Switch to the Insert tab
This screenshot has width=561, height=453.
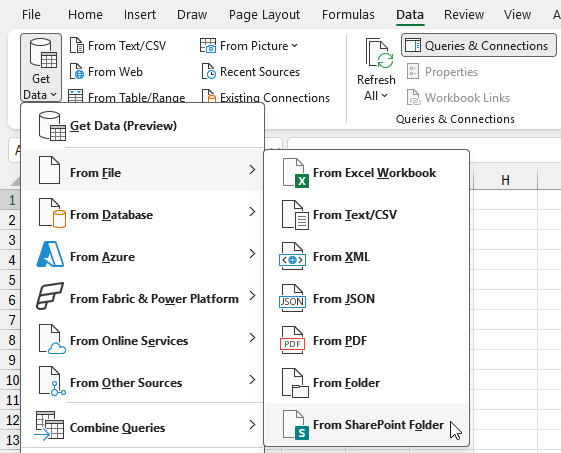tap(140, 15)
